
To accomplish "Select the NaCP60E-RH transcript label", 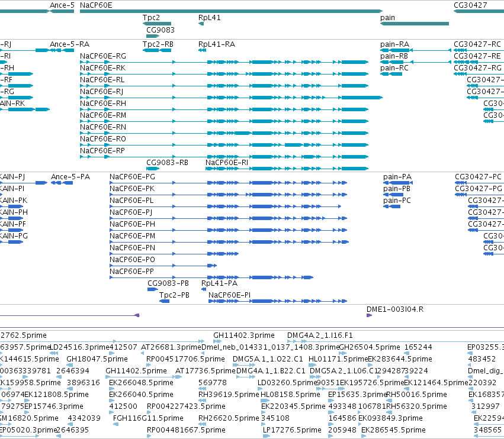I will 103,104.
